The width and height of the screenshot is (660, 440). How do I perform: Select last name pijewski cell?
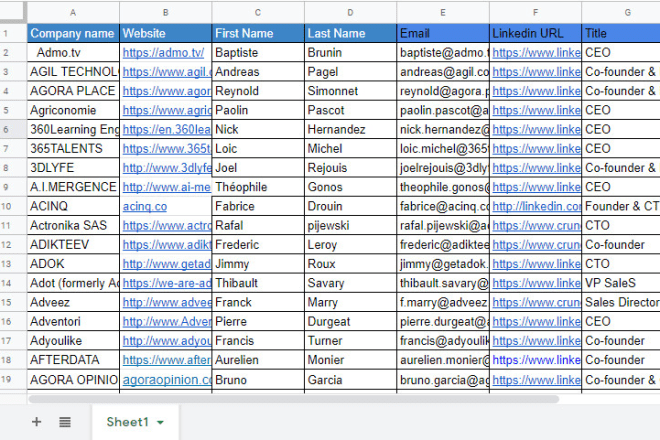coord(350,226)
